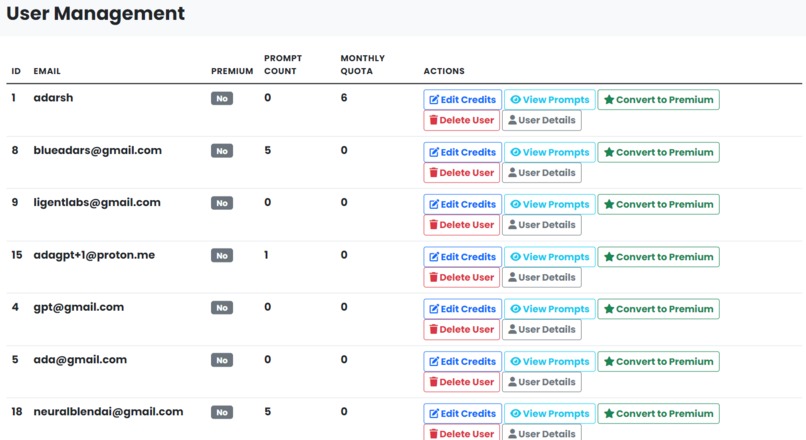Show user details for gpt@gmail.com
806x440 pixels.
click(x=542, y=329)
